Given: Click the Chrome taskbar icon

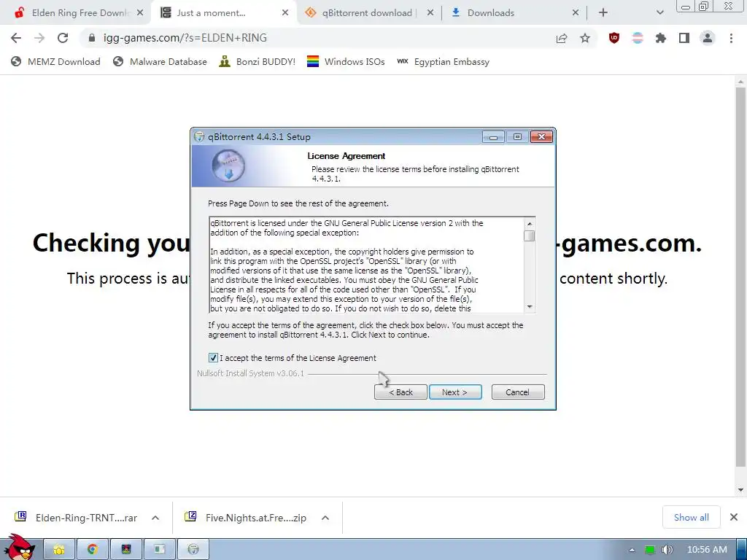Looking at the screenshot, I should click(93, 550).
